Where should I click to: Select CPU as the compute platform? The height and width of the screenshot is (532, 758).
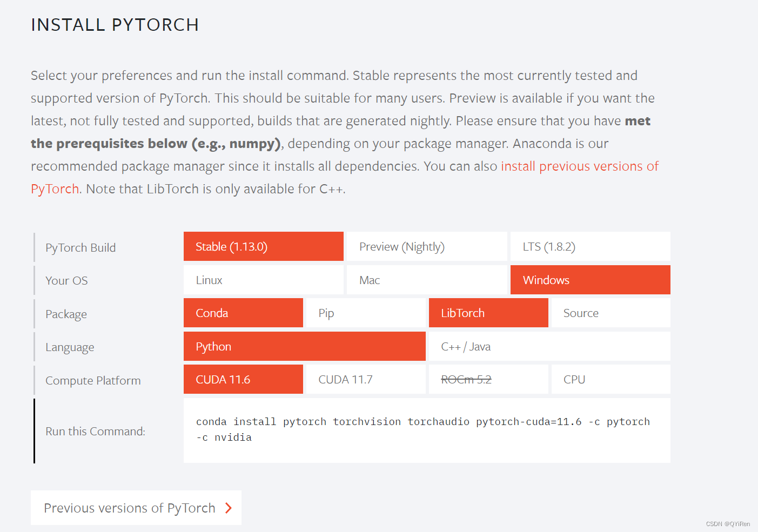(611, 379)
